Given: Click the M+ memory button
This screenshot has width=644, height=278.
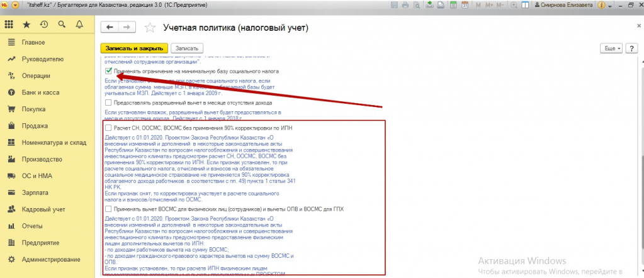Looking at the screenshot, I should coord(489,5).
